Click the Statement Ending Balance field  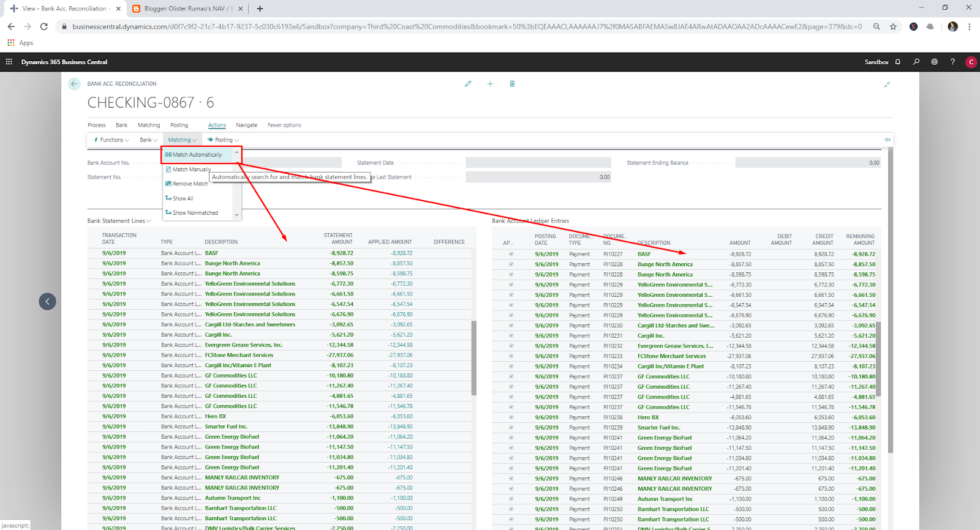(808, 163)
